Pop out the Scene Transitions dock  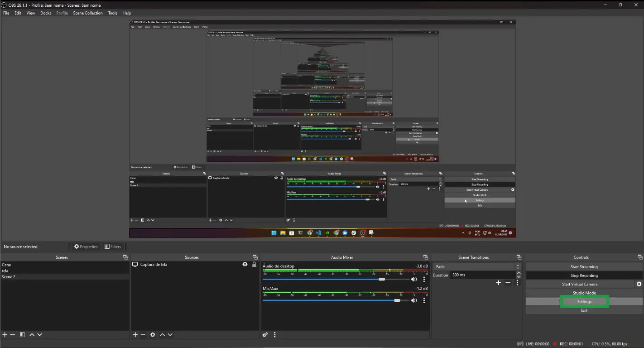(519, 257)
